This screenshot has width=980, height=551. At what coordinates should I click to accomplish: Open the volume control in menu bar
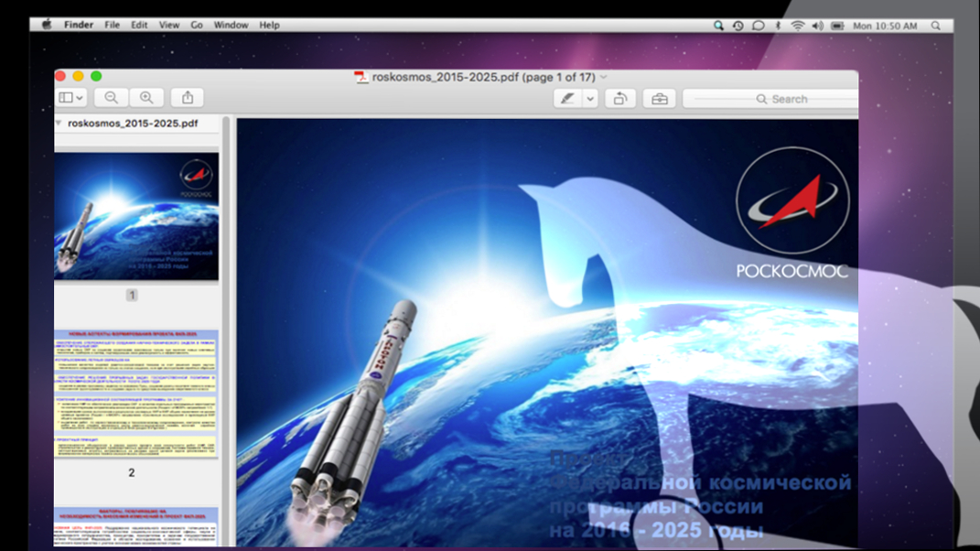[x=817, y=26]
